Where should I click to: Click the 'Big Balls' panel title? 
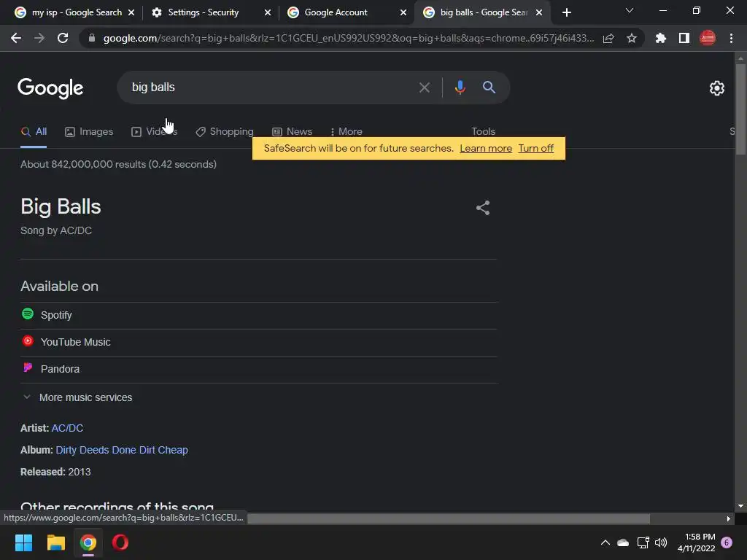pos(61,206)
